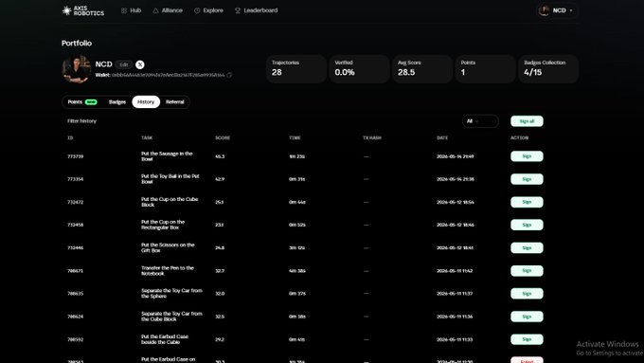This screenshot has width=644, height=363.
Task: Sign the Cup on the Cube Block entry
Action: pyautogui.click(x=527, y=202)
